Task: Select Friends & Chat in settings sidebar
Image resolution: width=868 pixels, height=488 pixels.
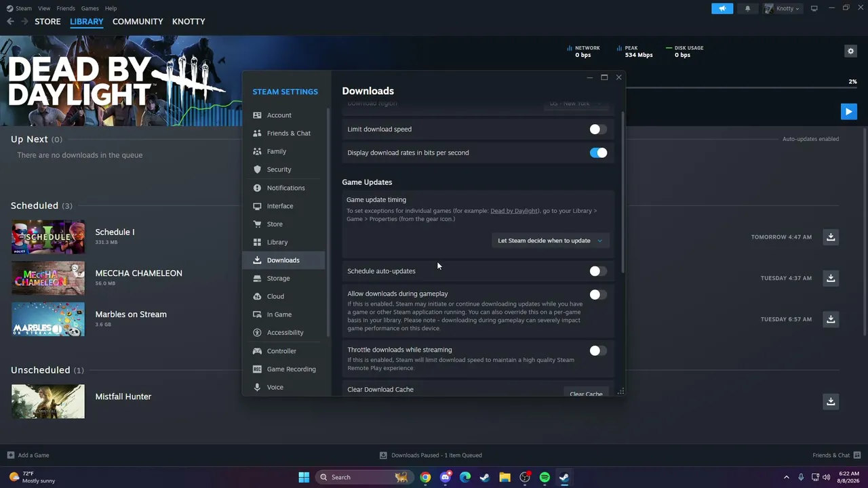Action: coord(283,134)
